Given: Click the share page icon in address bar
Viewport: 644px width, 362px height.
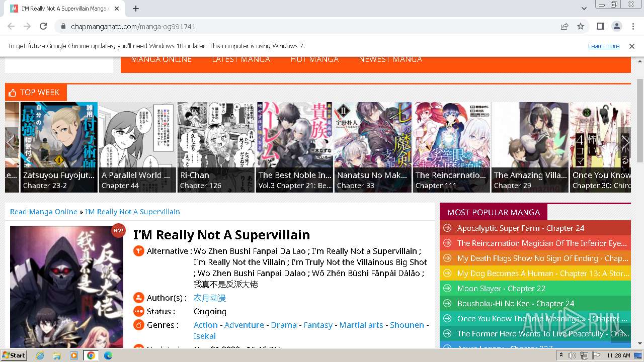Looking at the screenshot, I should coord(565,26).
